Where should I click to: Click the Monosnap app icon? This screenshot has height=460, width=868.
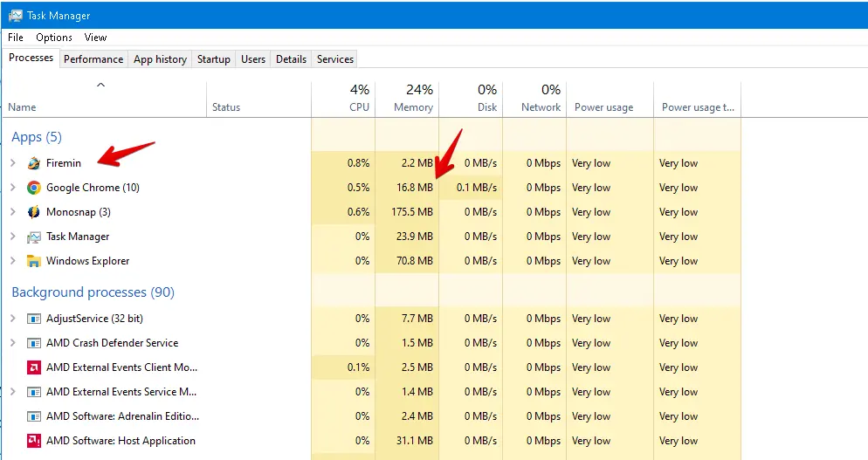(x=34, y=212)
